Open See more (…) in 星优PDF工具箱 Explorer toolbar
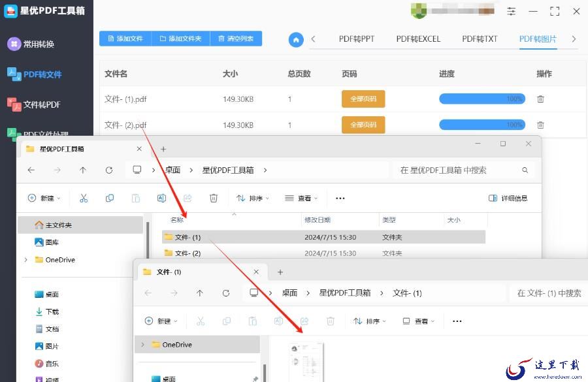The width and height of the screenshot is (588, 382). tap(340, 199)
